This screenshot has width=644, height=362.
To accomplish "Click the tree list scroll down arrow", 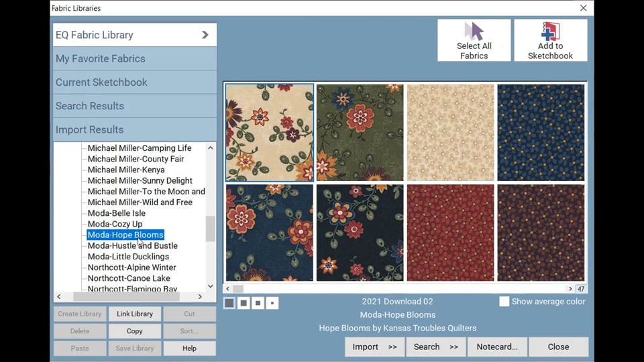I will click(x=210, y=286).
